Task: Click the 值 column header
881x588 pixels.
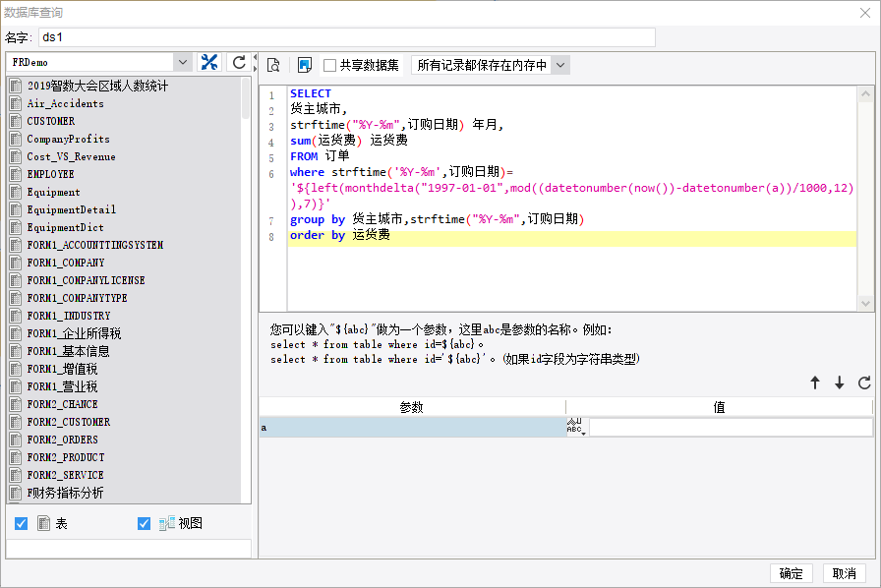Action: (x=719, y=407)
